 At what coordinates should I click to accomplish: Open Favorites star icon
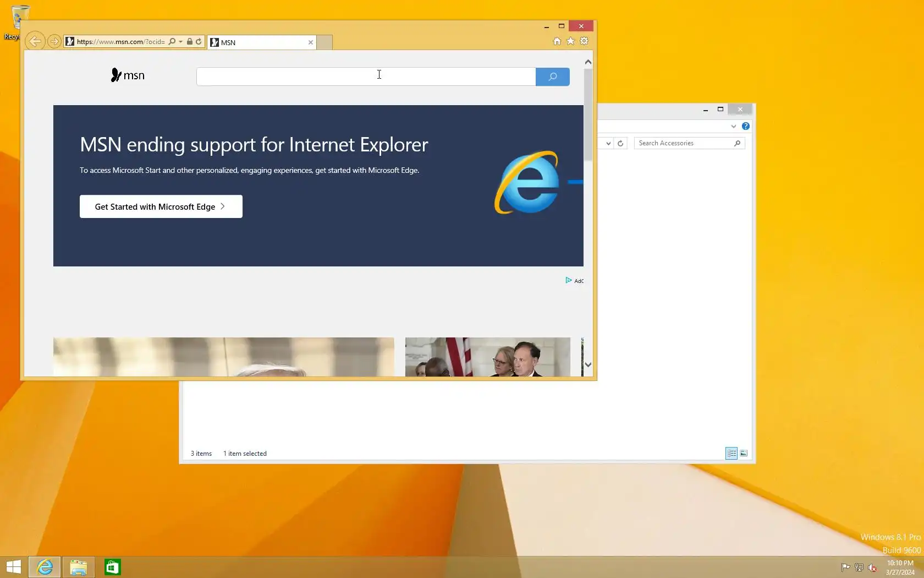(571, 41)
